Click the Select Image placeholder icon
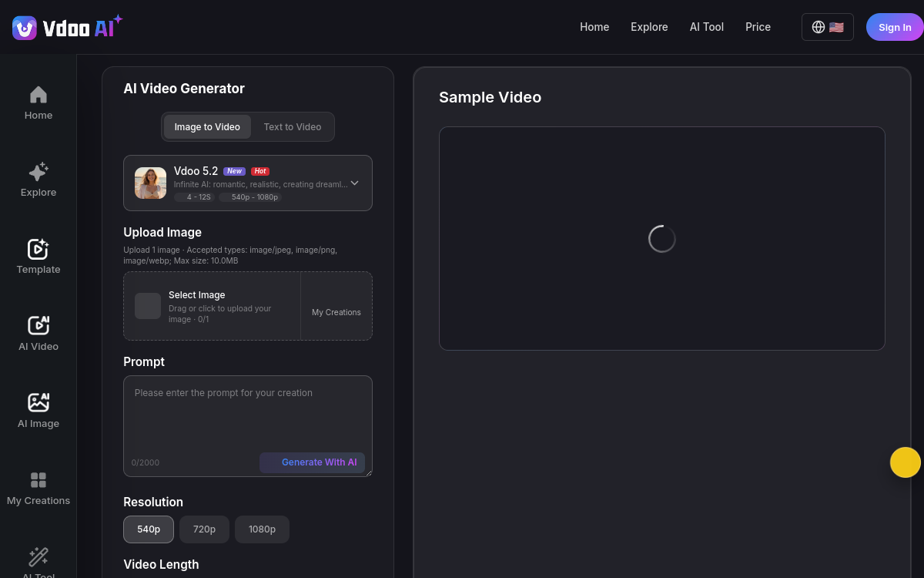 [148, 306]
